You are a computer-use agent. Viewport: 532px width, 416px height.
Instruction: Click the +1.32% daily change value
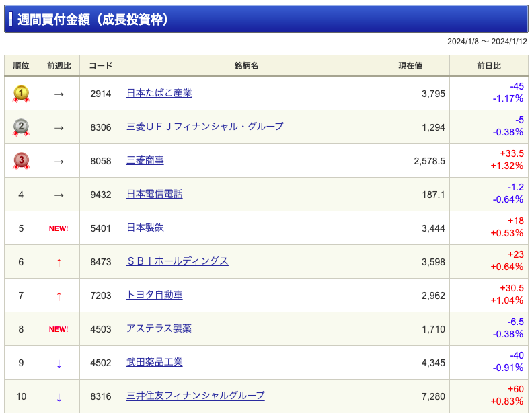tap(507, 166)
